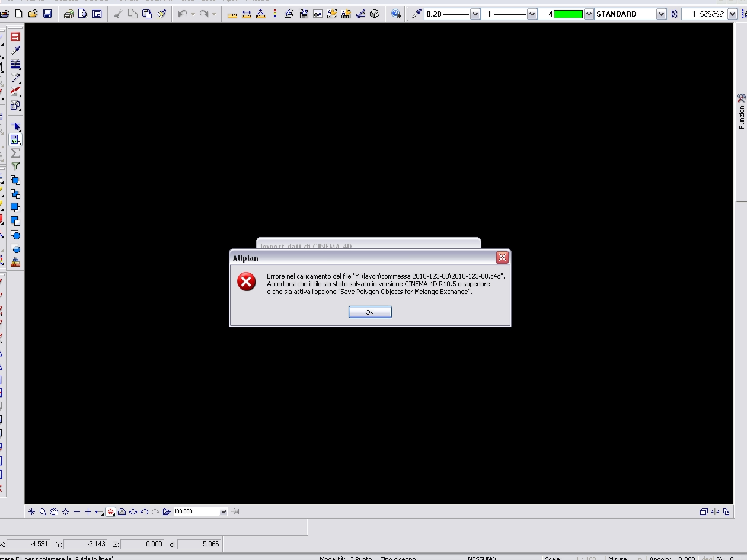Click the blue selection arrow icon

[15, 126]
